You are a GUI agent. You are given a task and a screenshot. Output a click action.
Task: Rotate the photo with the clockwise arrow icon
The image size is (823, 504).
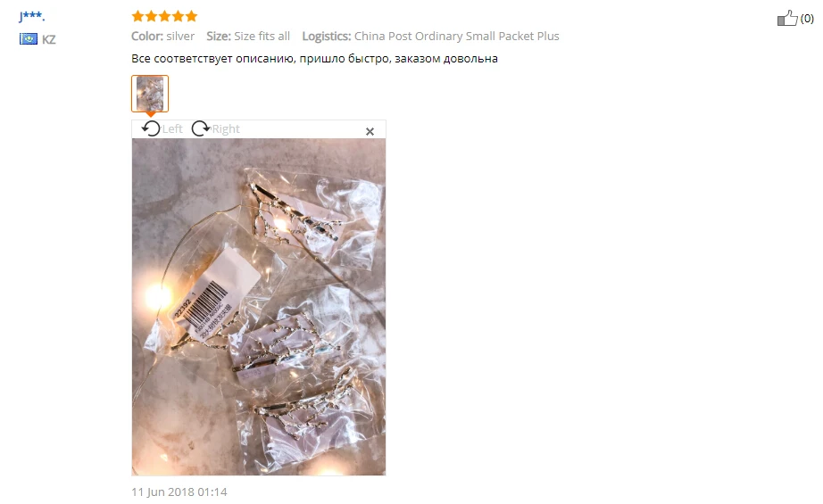click(200, 128)
